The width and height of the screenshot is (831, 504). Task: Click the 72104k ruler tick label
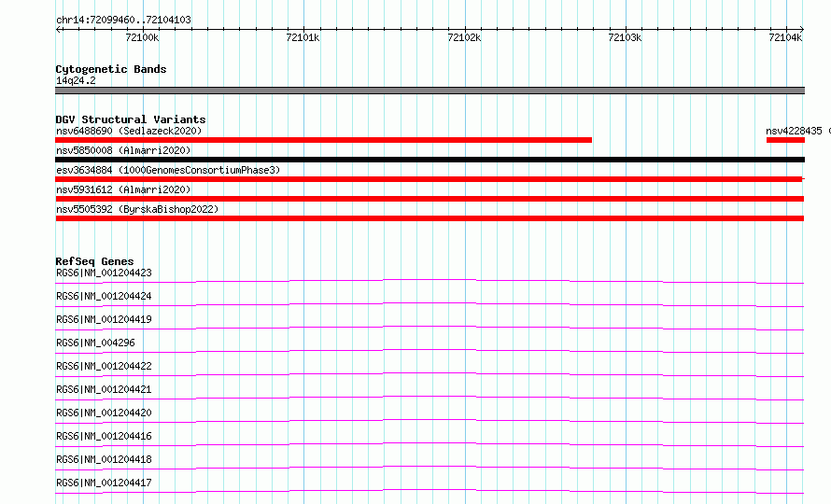click(x=785, y=37)
